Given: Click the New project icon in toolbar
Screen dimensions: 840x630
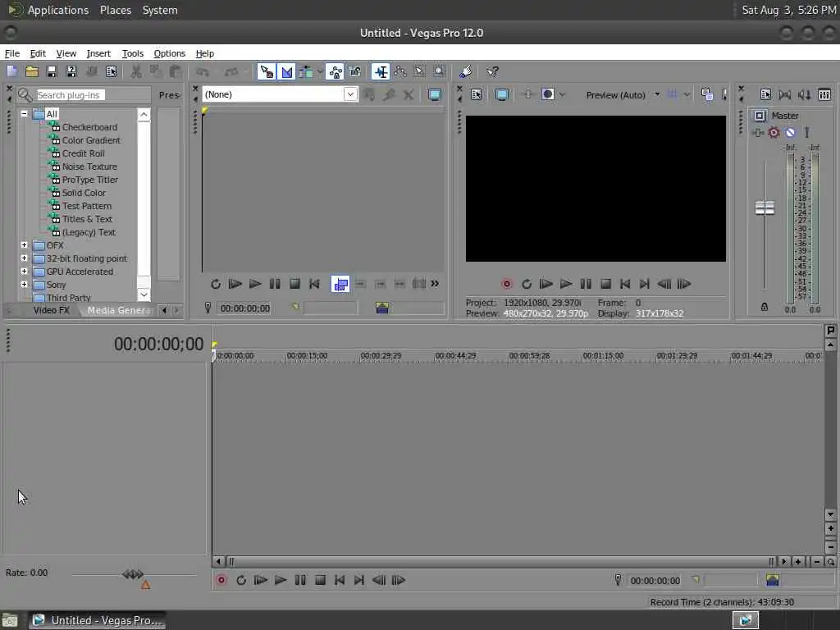Looking at the screenshot, I should [x=11, y=72].
